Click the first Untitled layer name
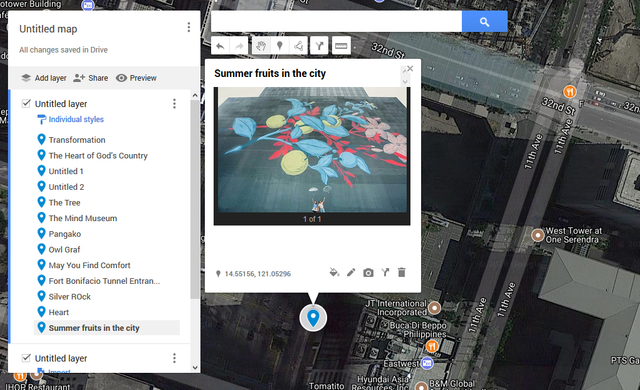640x390 pixels. 61,104
